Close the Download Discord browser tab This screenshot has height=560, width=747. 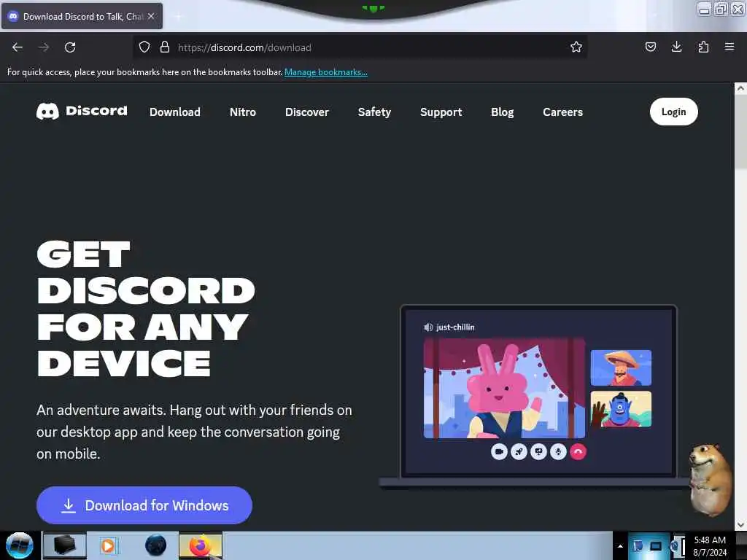point(151,16)
